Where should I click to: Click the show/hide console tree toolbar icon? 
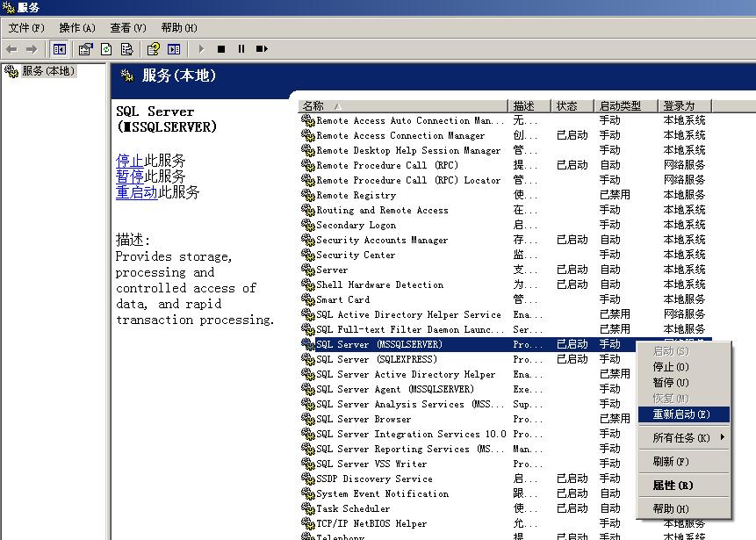point(60,49)
